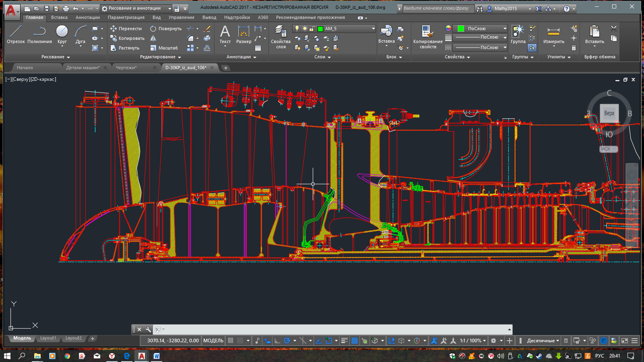The height and width of the screenshot is (362, 644).
Task: Switch to the Аннотации ribbon tab
Action: pos(87,18)
